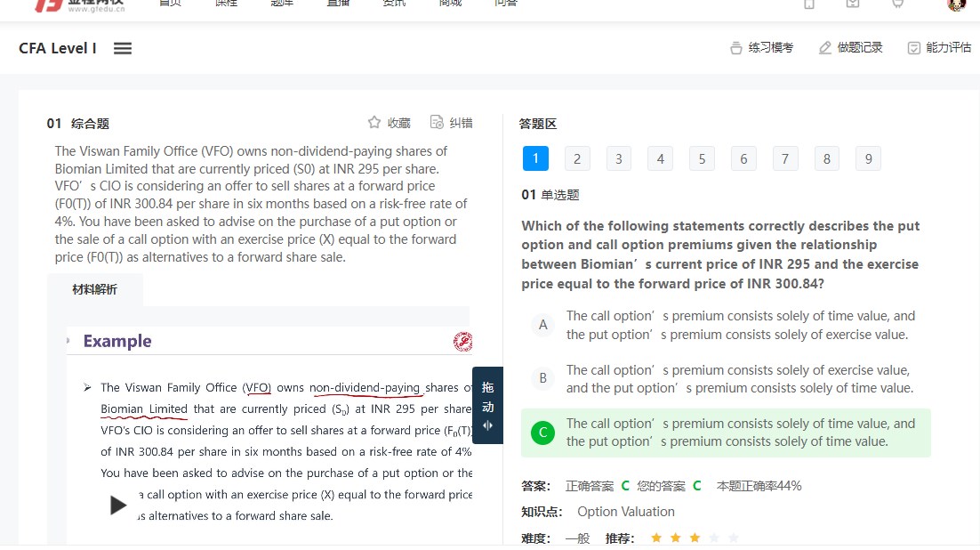This screenshot has height=550, width=980.
Task: Click the mobile phone icon in top bar
Action: point(809,4)
